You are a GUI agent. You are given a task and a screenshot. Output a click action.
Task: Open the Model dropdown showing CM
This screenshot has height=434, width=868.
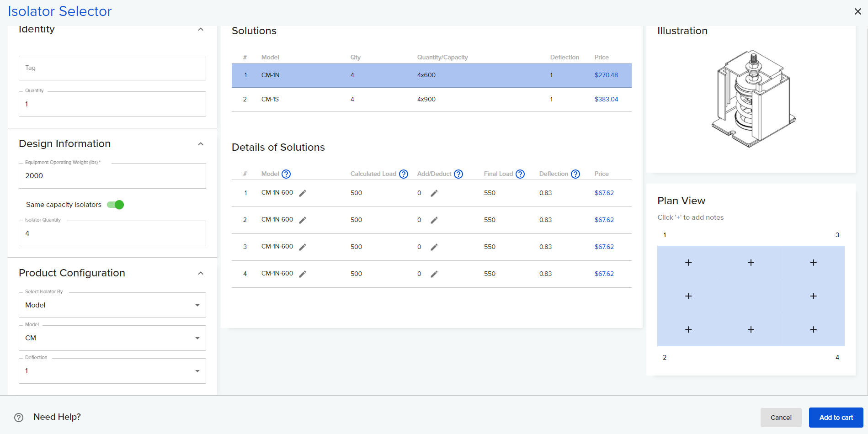click(x=112, y=338)
